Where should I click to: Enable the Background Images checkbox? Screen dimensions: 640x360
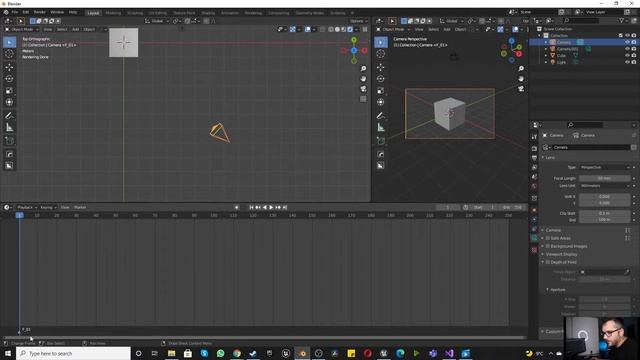point(548,246)
